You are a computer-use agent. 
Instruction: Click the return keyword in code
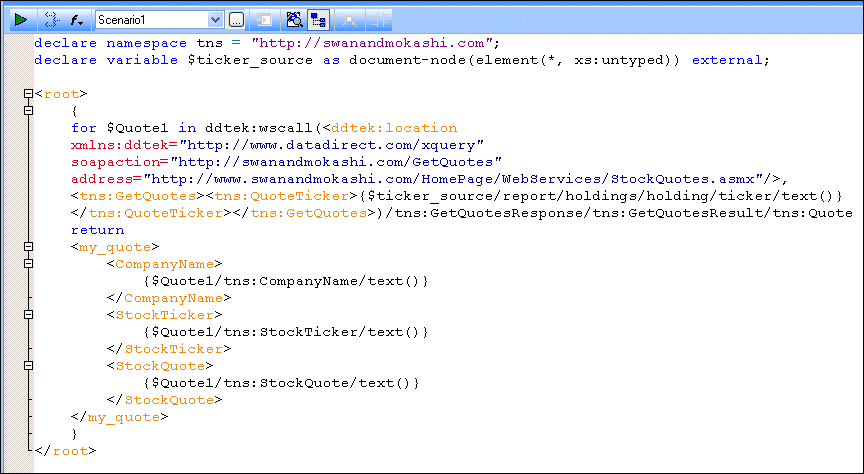pos(96,230)
